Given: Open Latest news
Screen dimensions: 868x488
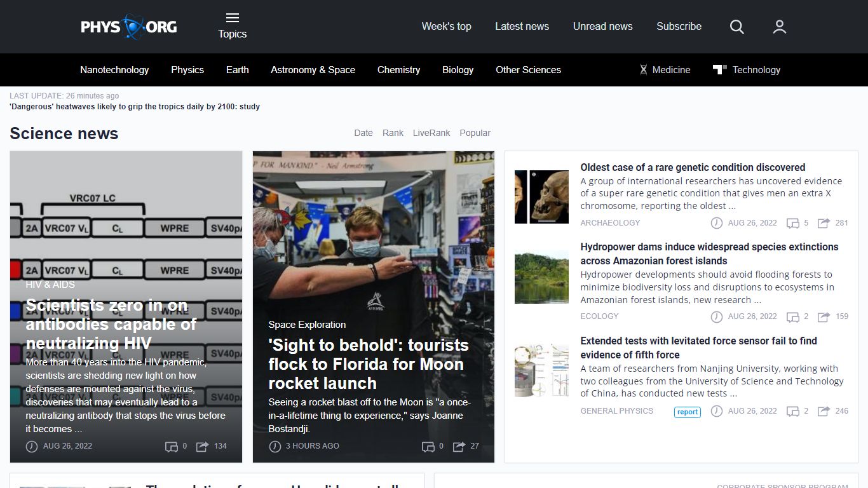Looking at the screenshot, I should (522, 27).
